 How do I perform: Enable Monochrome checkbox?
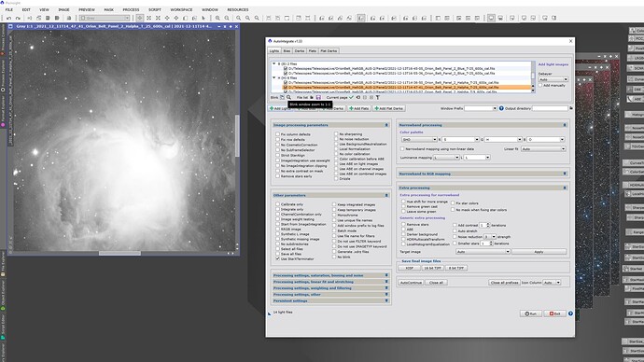point(334,215)
